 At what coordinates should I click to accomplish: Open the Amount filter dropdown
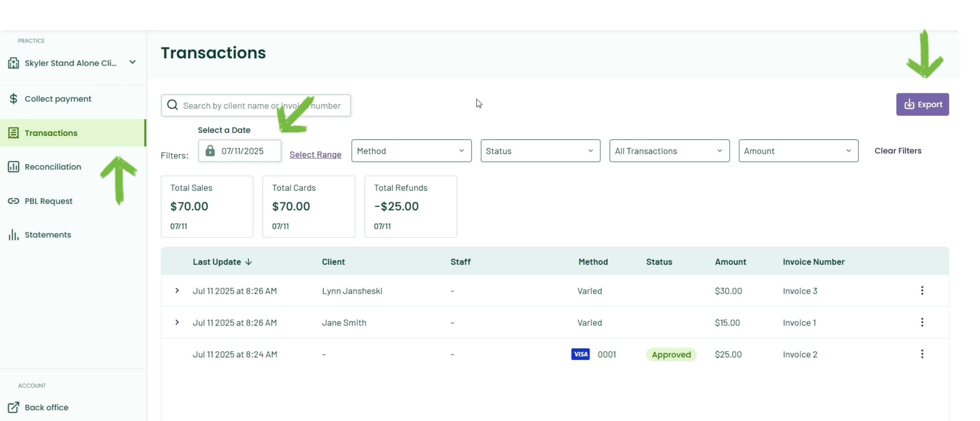(x=798, y=151)
